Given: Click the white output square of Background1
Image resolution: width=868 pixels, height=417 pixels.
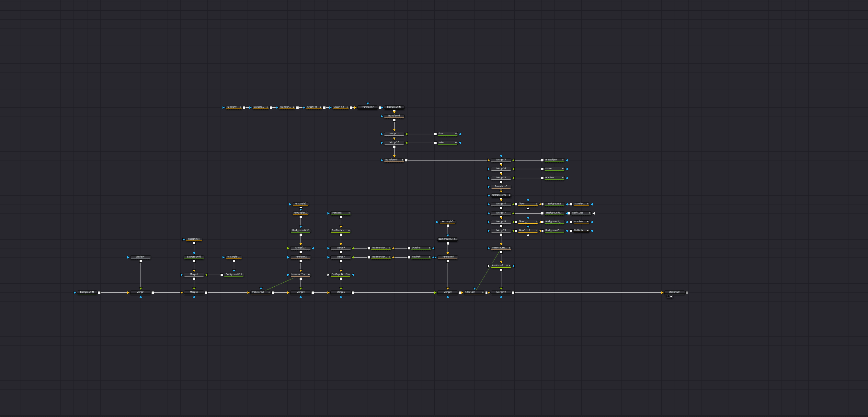Looking at the screenshot, I should point(99,292).
